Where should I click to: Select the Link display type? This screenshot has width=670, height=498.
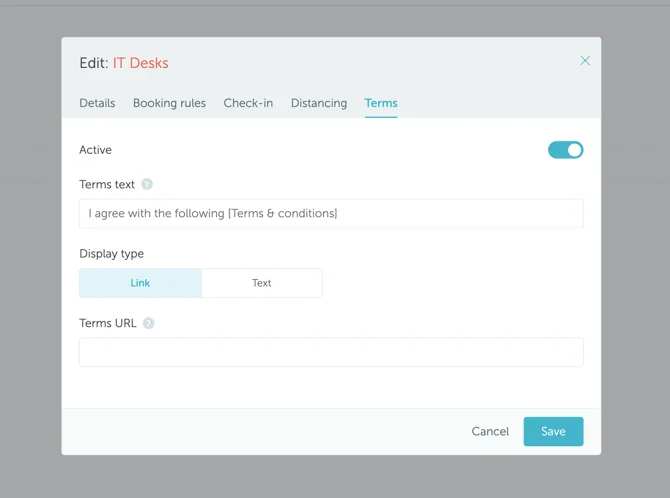[140, 283]
